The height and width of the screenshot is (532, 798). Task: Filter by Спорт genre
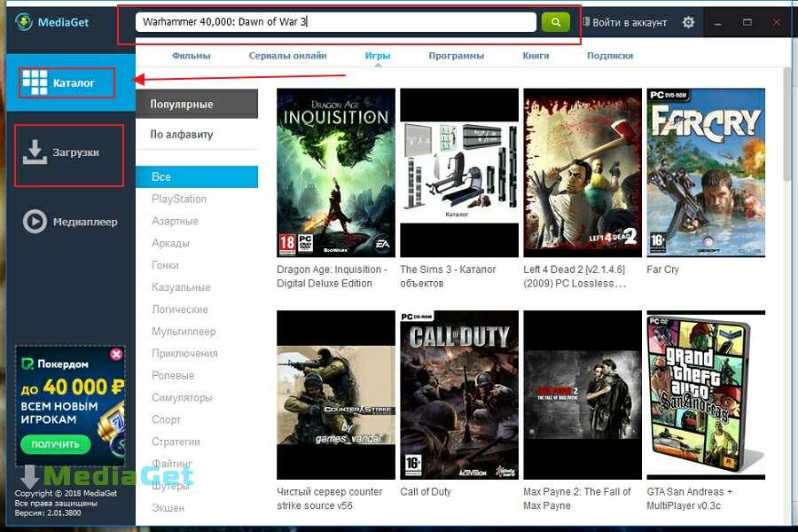166,419
